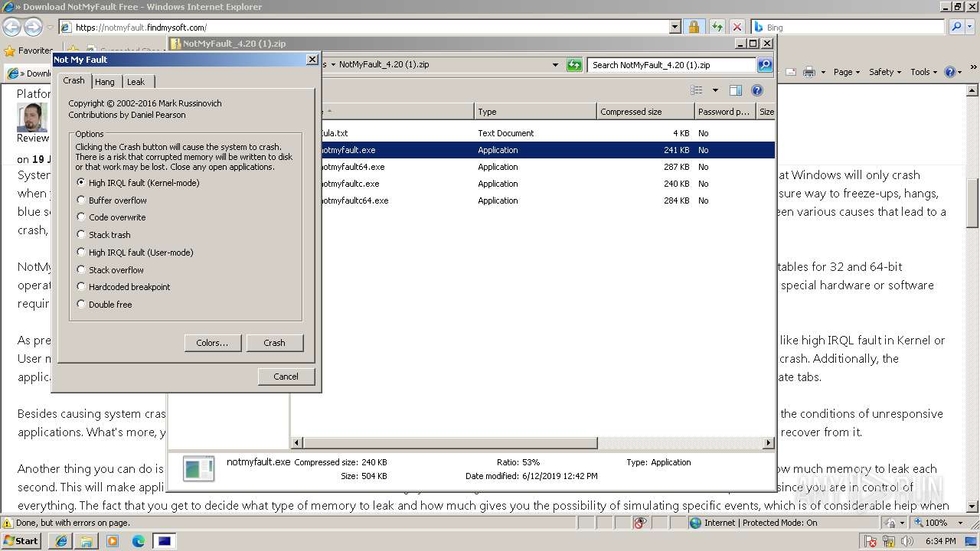The height and width of the screenshot is (551, 980).
Task: Click the Internet Explorer taskbar icon
Action: point(61,541)
